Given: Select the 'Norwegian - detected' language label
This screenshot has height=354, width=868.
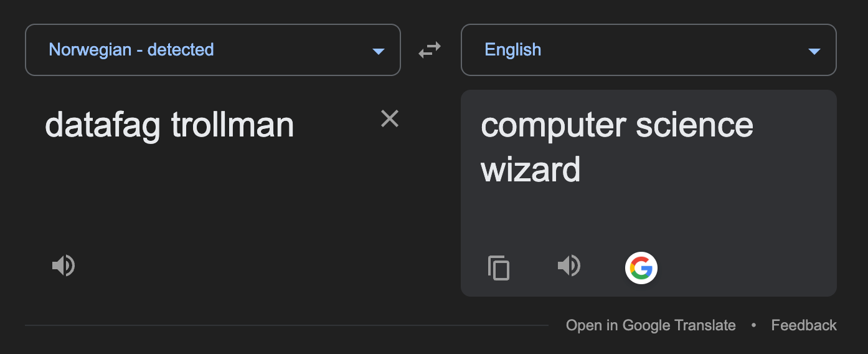Looking at the screenshot, I should point(131,50).
